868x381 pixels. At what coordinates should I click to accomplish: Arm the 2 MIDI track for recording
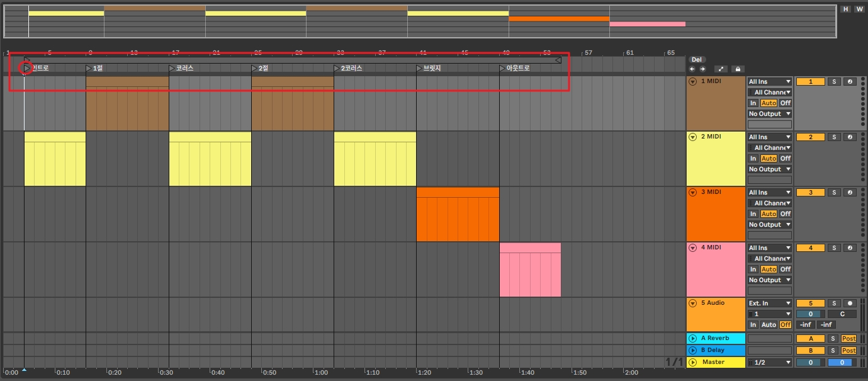tap(850, 137)
